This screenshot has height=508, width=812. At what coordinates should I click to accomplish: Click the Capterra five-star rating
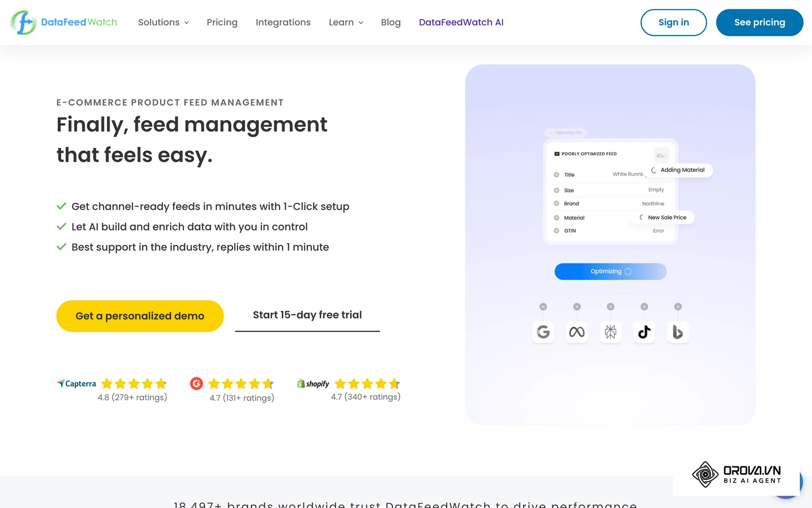point(134,384)
